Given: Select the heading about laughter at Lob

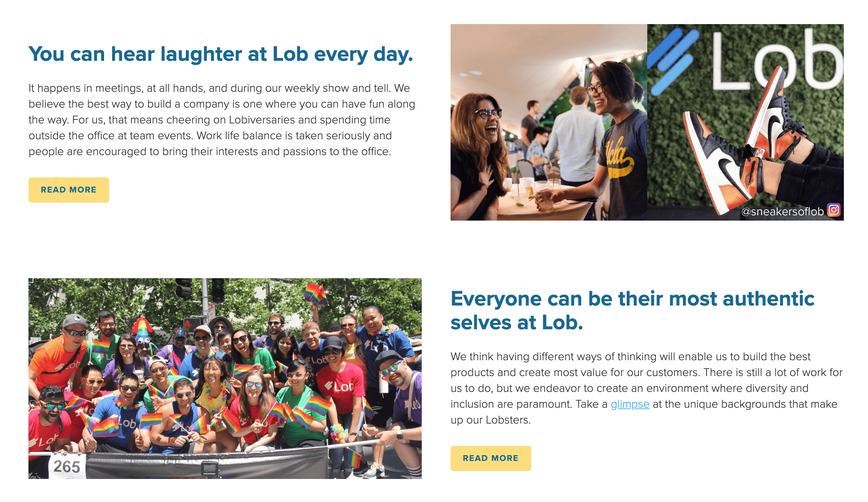Looking at the screenshot, I should 220,54.
